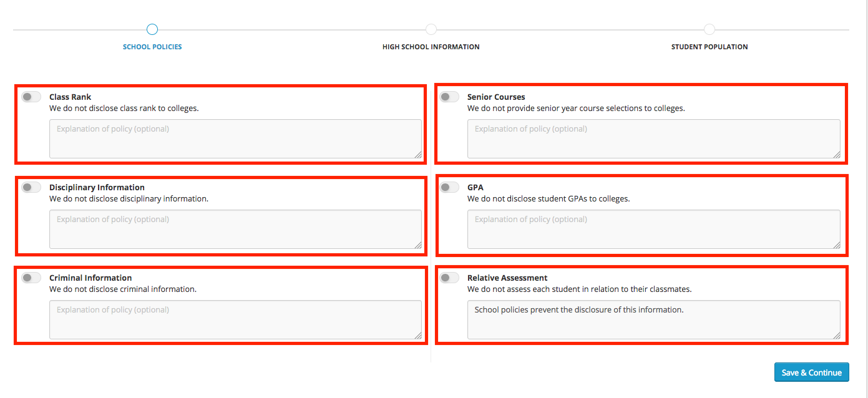Click the GPA heading

(x=475, y=187)
